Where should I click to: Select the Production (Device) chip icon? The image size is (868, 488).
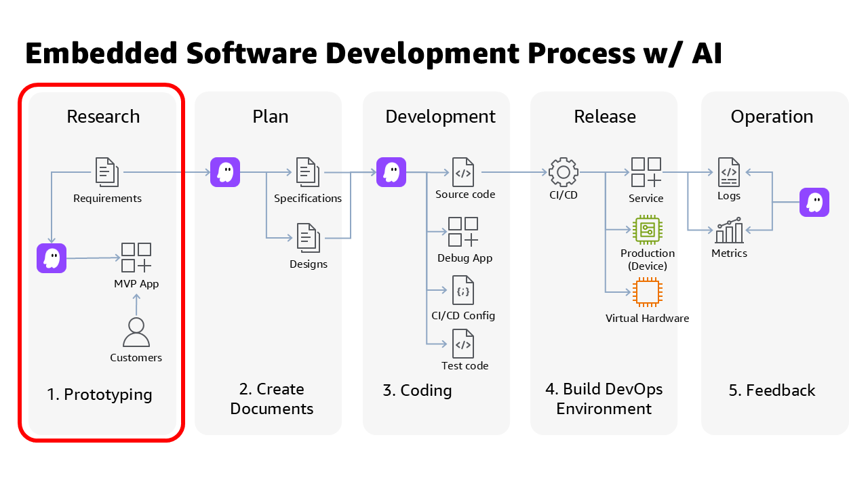tap(648, 230)
